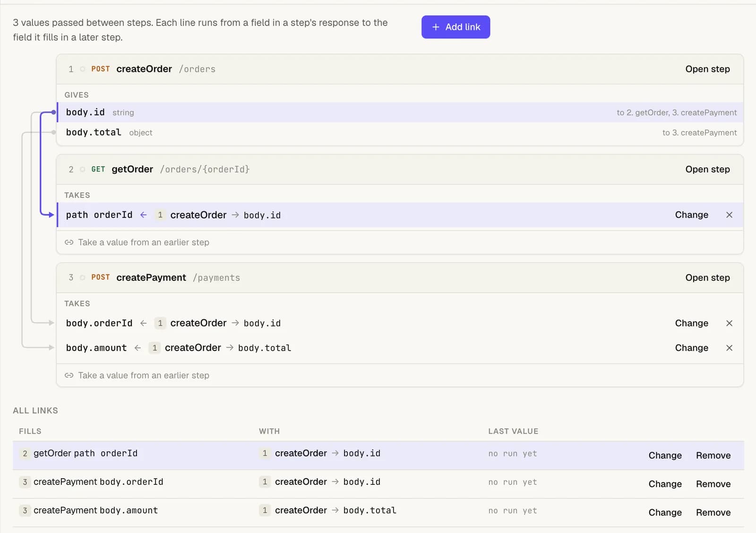Select 'createPayment body.orderId' table cell
The width and height of the screenshot is (756, 533).
pyautogui.click(x=91, y=482)
